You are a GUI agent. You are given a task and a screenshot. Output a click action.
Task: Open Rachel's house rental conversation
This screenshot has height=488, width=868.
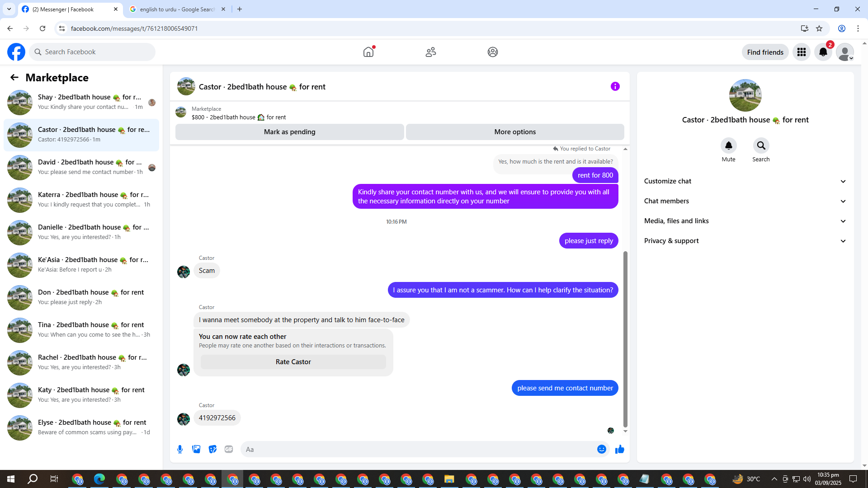tap(81, 362)
